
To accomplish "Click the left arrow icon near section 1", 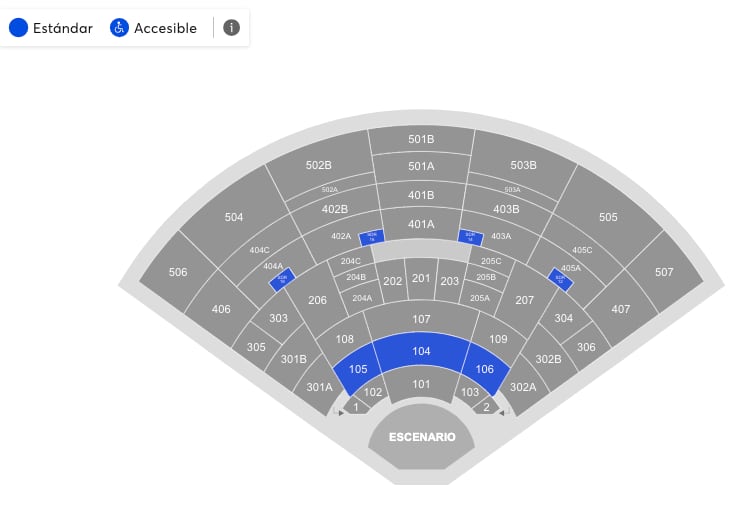I will pos(340,412).
